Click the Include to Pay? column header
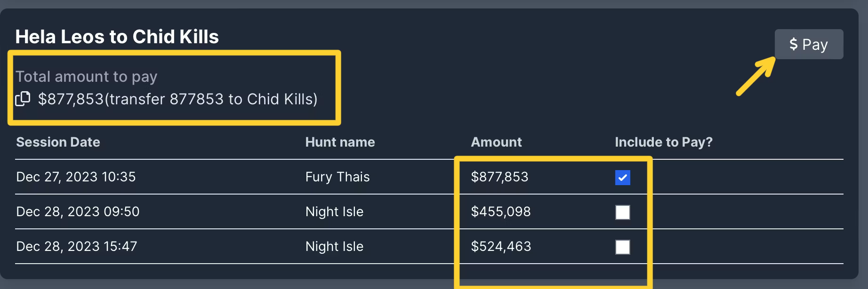868x289 pixels. [x=663, y=142]
